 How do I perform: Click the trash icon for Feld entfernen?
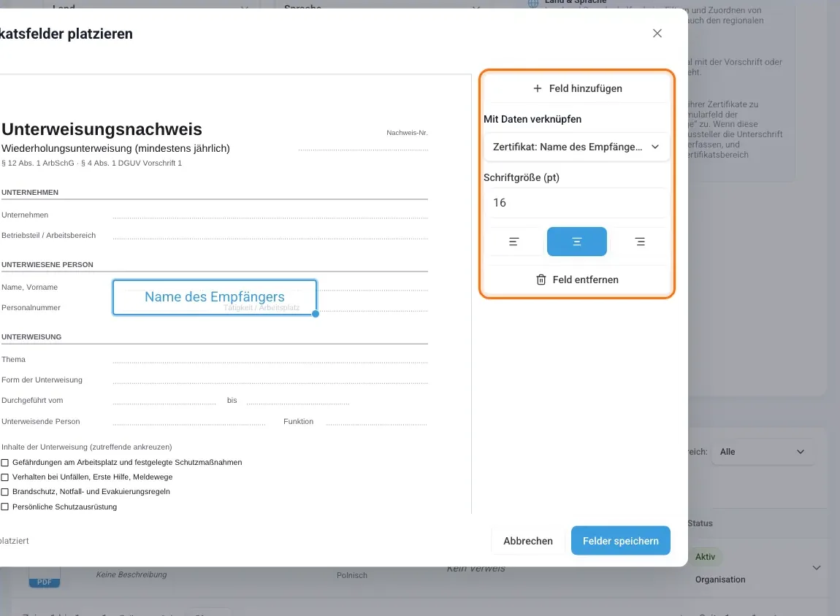(541, 280)
